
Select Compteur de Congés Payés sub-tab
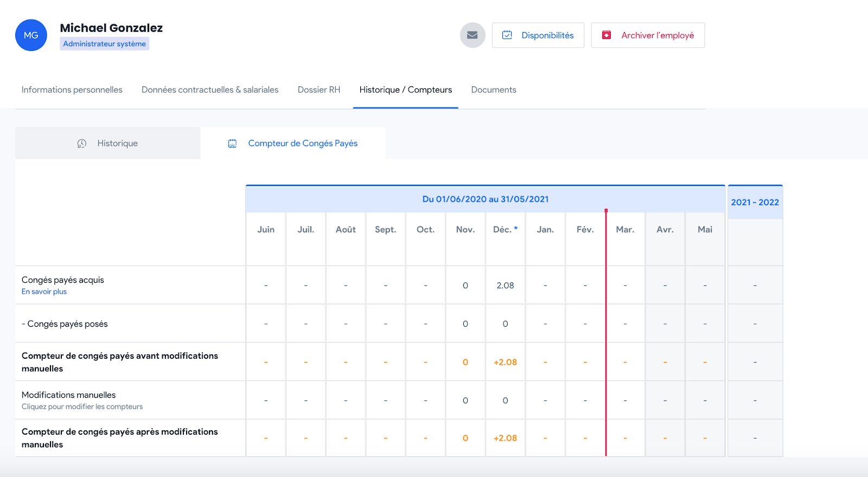point(293,143)
